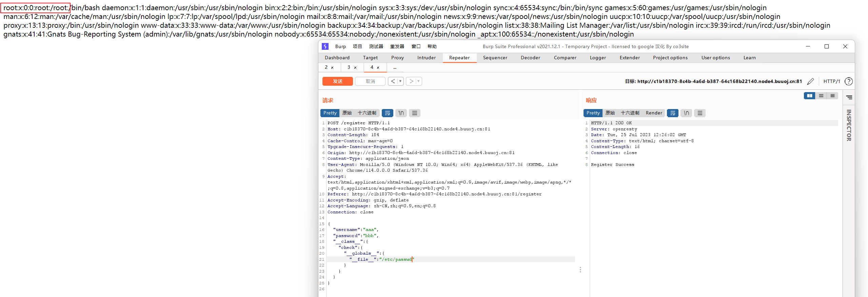Select combined single-pane layout icon
Viewport: 868px width, 297px height.
[832, 96]
